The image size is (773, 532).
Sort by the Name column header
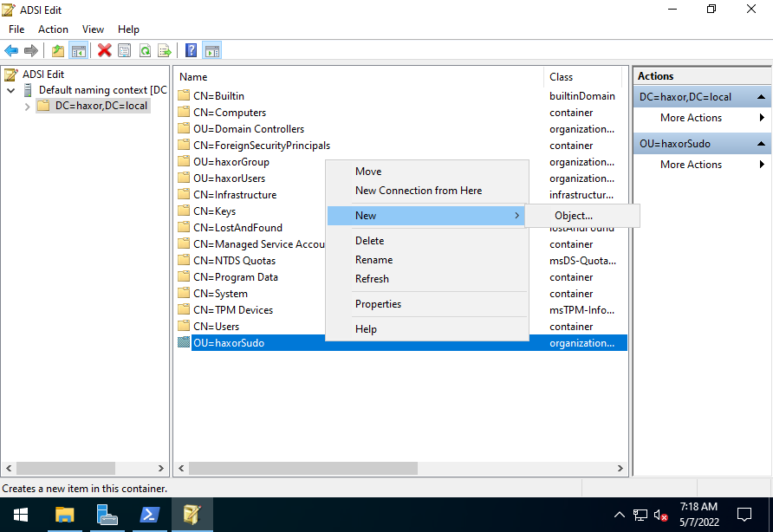coord(359,77)
